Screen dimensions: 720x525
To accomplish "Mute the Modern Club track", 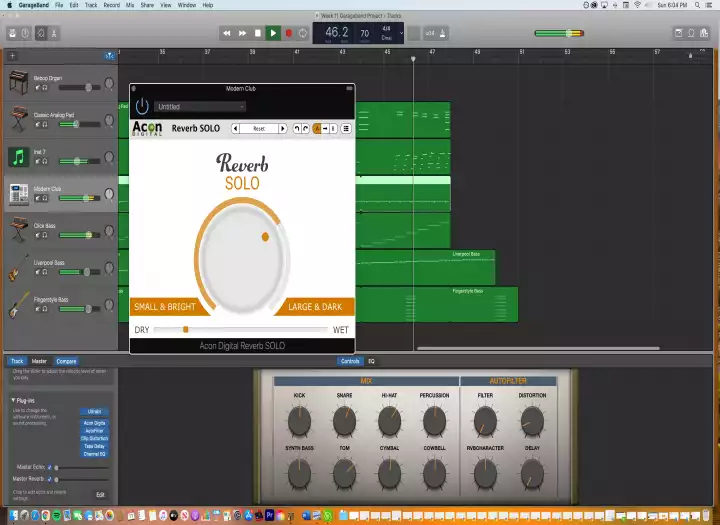I will tap(38, 198).
